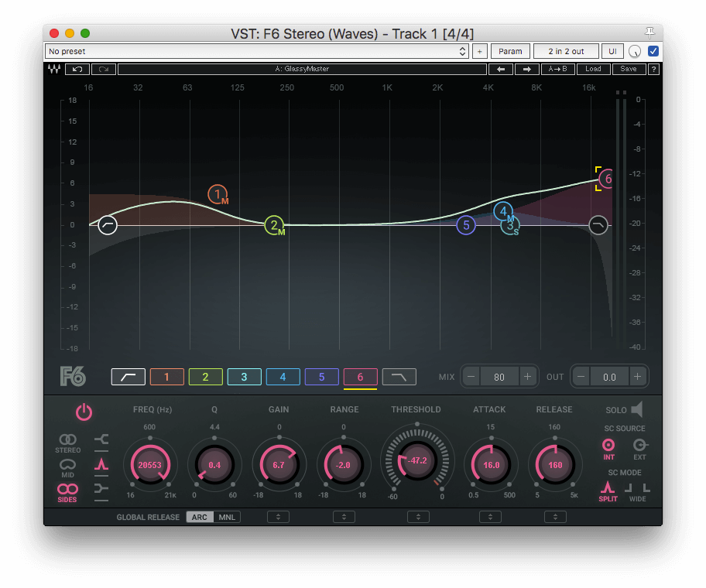The image size is (706, 588).
Task: Choose the bell filter shape
Action: tap(101, 464)
